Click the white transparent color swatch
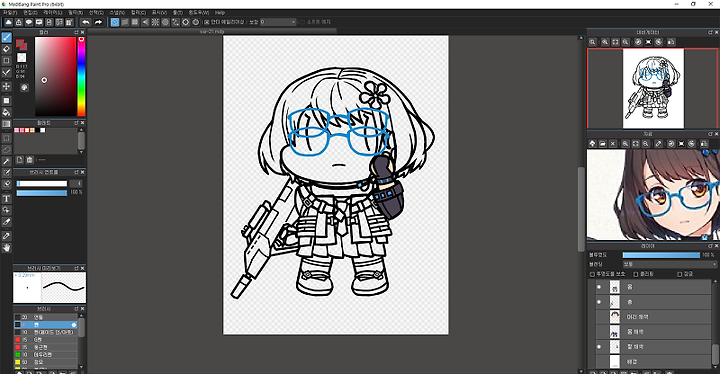720x374 pixels. coord(22,57)
